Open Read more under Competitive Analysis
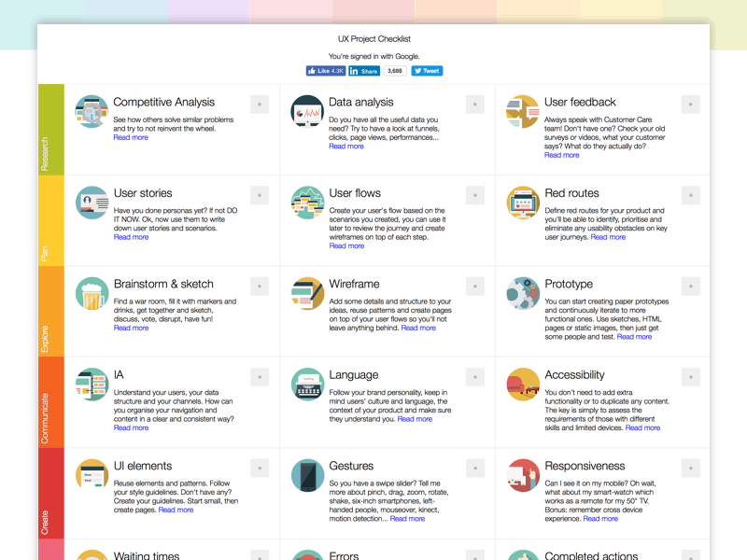The height and width of the screenshot is (560, 747). [x=131, y=137]
